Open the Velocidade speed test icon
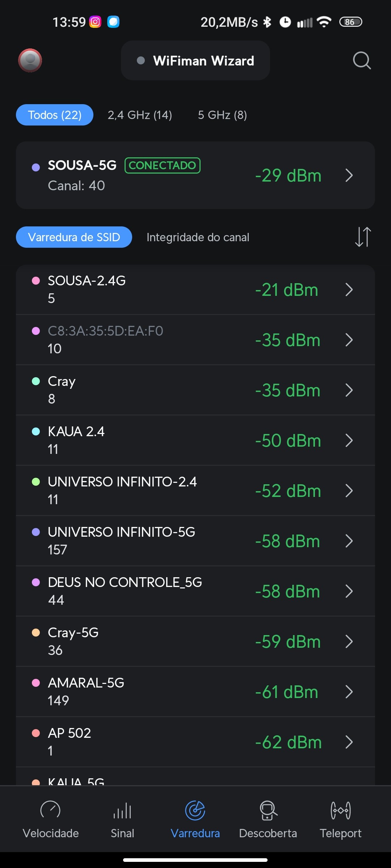This screenshot has height=868, width=391. point(50,810)
